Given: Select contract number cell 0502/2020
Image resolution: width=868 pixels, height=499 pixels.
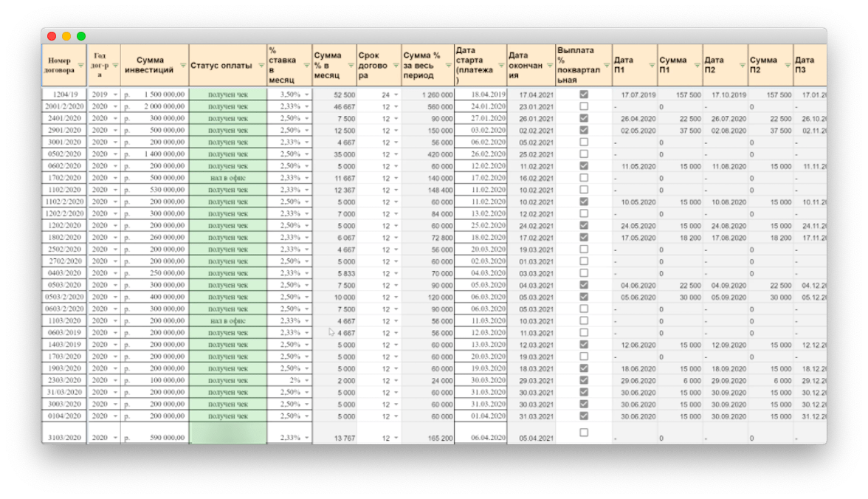Looking at the screenshot, I should 63,154.
